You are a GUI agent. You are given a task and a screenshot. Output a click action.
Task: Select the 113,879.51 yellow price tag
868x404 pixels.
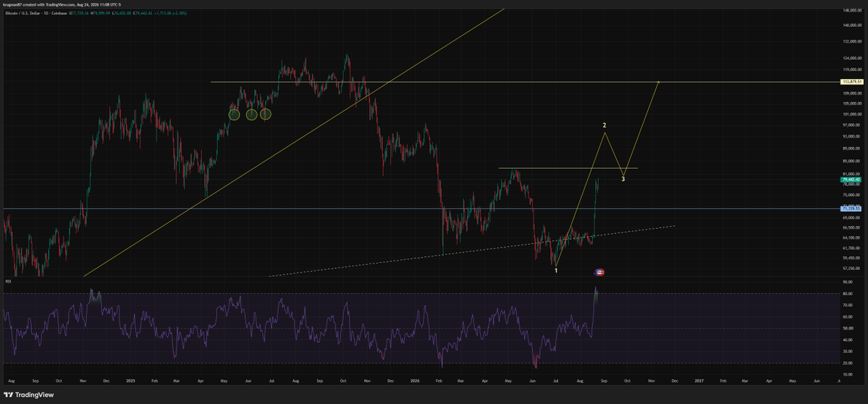click(851, 82)
